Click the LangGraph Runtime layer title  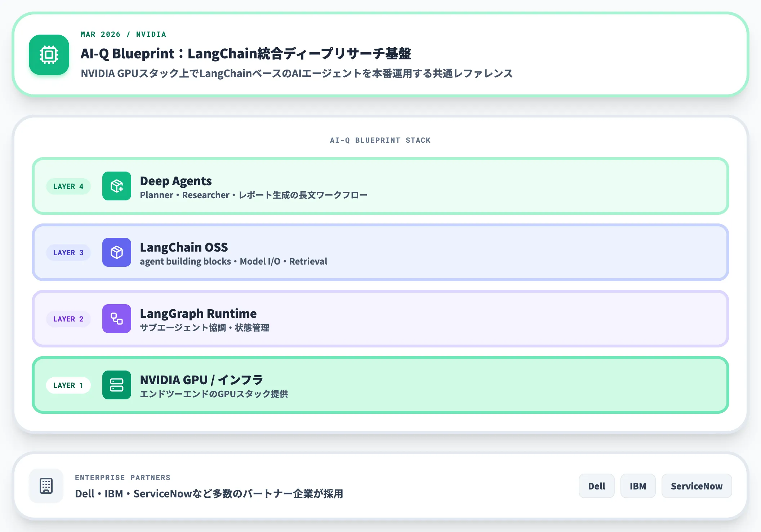coord(198,314)
